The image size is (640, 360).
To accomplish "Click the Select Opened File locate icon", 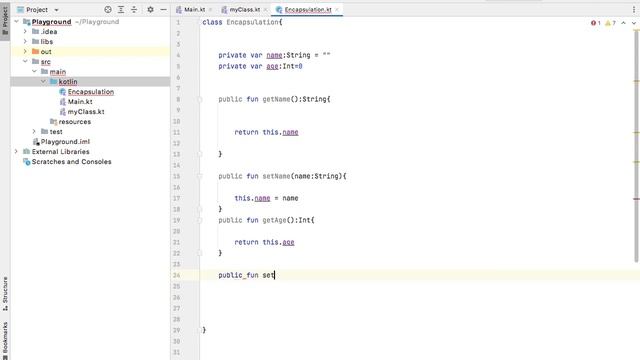I will tap(108, 9).
